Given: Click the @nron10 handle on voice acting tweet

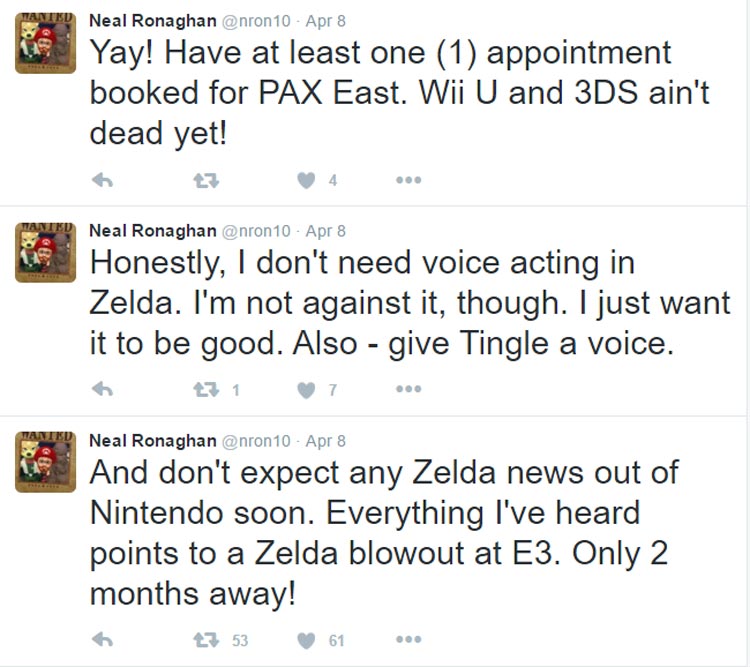Looking at the screenshot, I should click(x=256, y=230).
